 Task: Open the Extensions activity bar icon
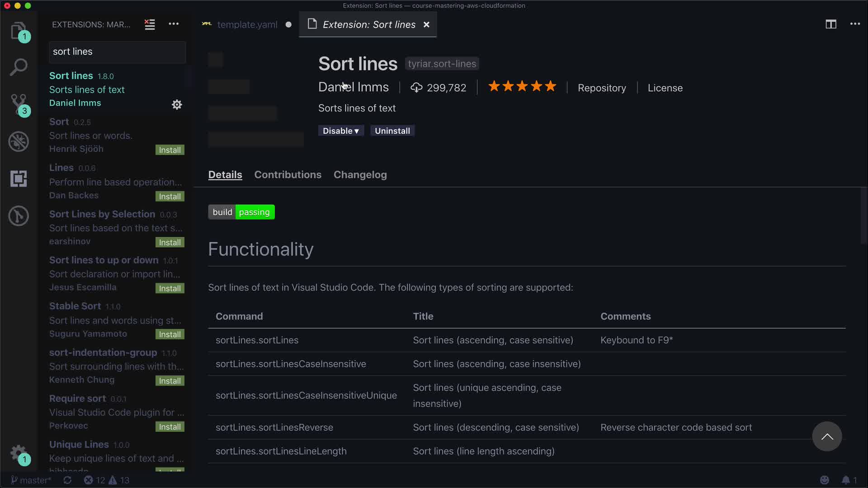pyautogui.click(x=19, y=178)
